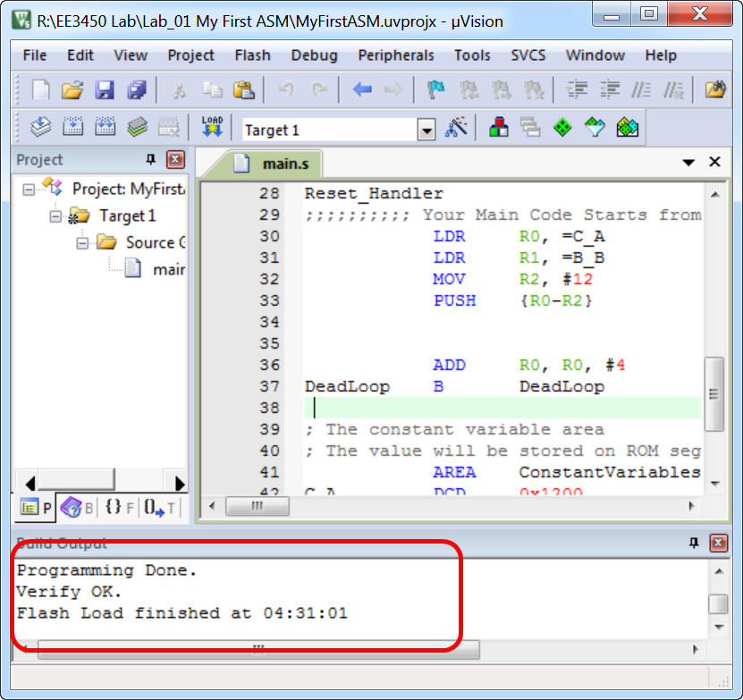Open Options for Target magic wand icon
Image resolution: width=743 pixels, height=700 pixels.
457,128
